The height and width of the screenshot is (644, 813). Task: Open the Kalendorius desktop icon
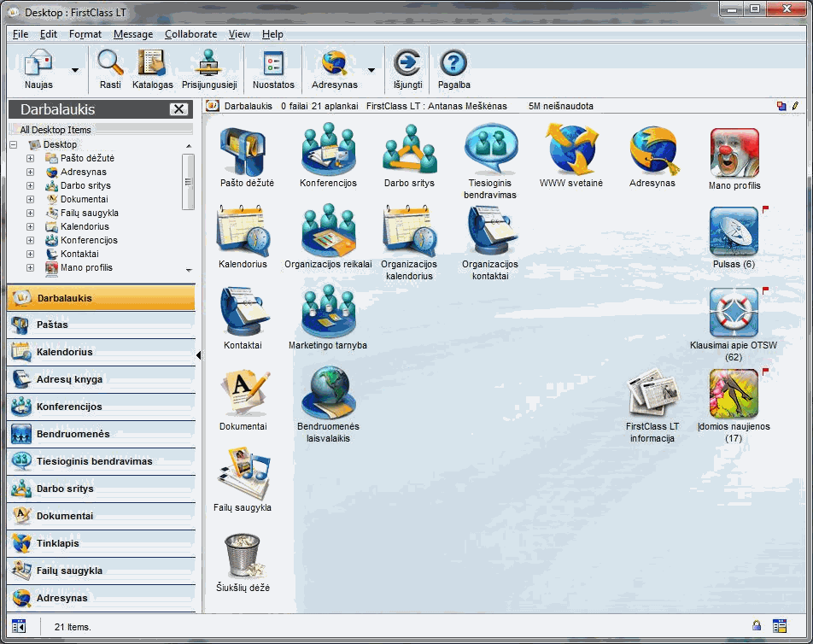click(243, 231)
